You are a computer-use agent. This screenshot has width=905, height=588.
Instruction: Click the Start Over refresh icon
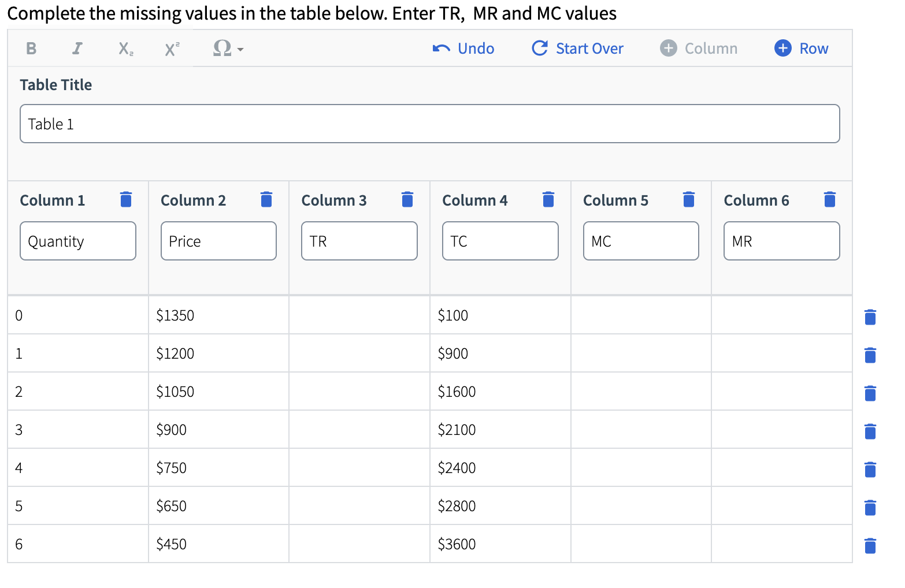[x=539, y=49]
